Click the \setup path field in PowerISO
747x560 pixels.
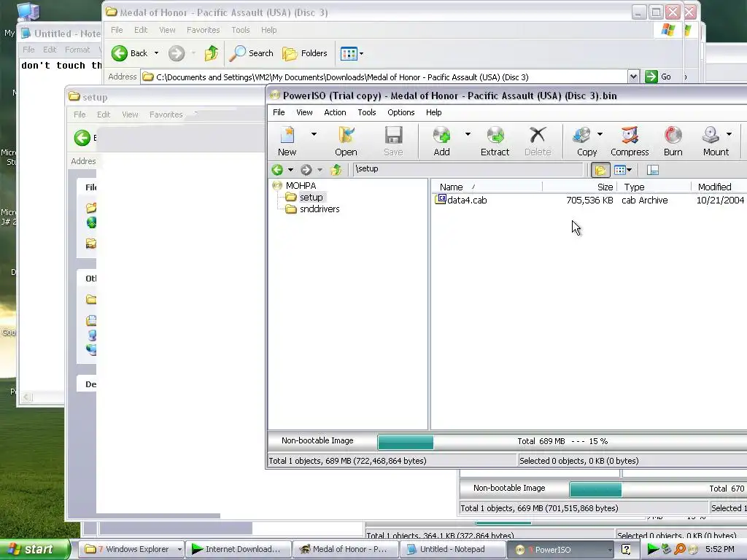coord(468,169)
